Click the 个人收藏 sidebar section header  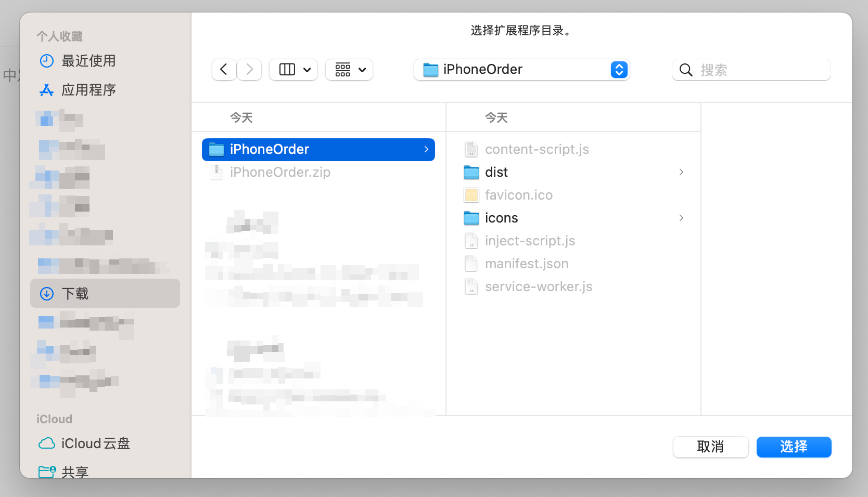60,36
